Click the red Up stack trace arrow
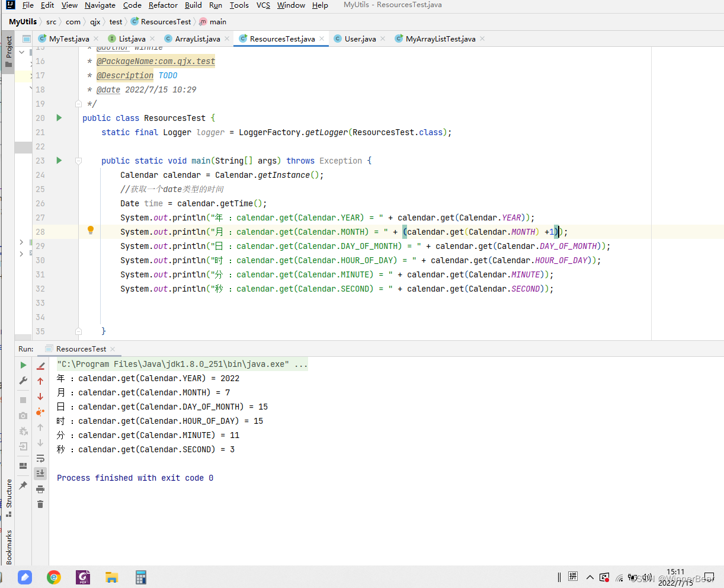724x588 pixels. (x=40, y=381)
